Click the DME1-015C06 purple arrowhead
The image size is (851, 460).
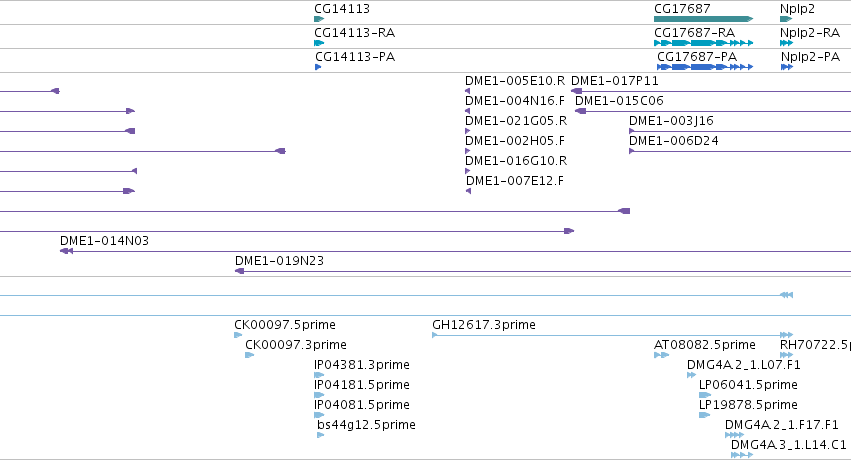[x=580, y=111]
